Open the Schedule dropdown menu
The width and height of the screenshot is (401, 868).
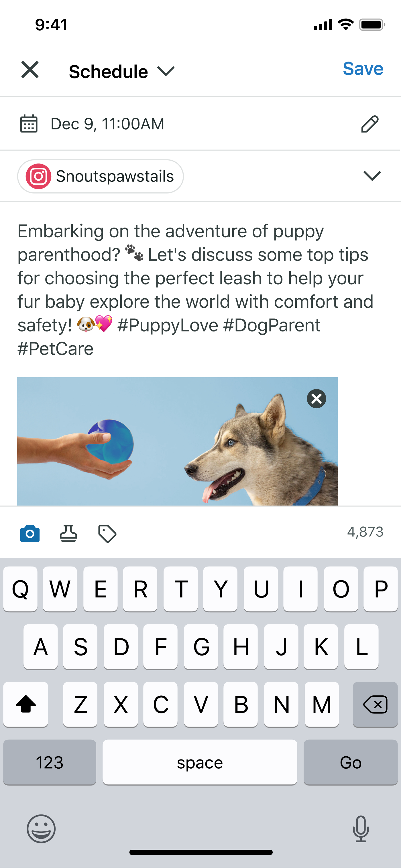[122, 72]
